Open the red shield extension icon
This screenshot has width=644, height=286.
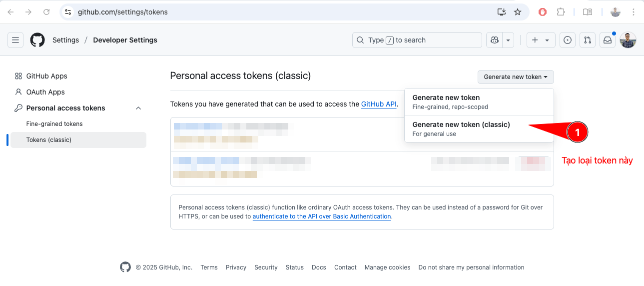543,12
